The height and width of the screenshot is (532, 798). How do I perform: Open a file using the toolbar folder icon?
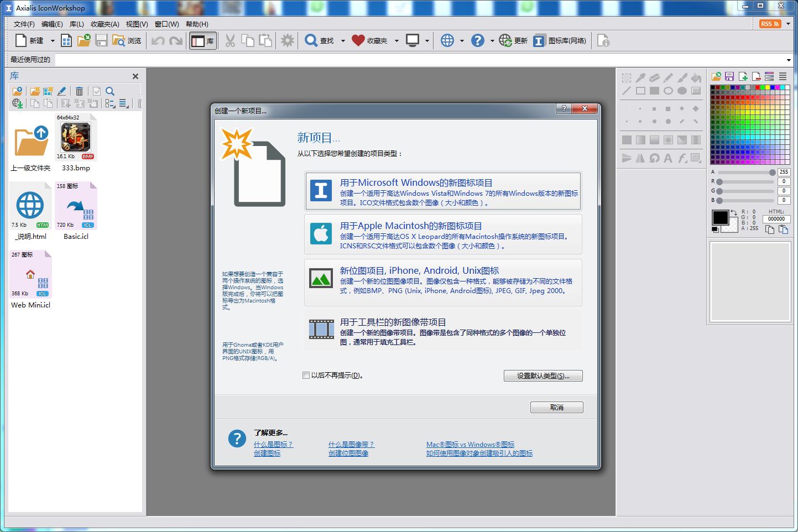84,40
